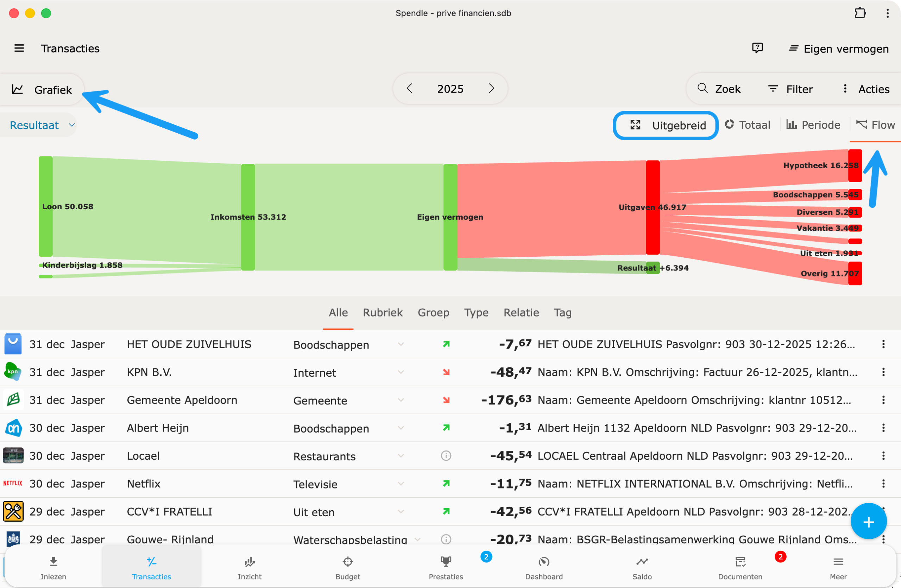Open Inlezen in bottom navigation
901x588 pixels.
tap(53, 568)
